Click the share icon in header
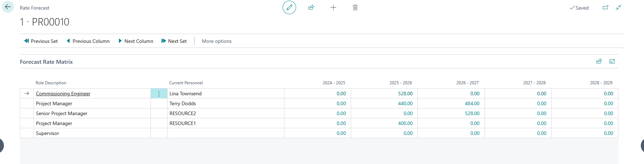This screenshot has height=164, width=644. pyautogui.click(x=311, y=7)
